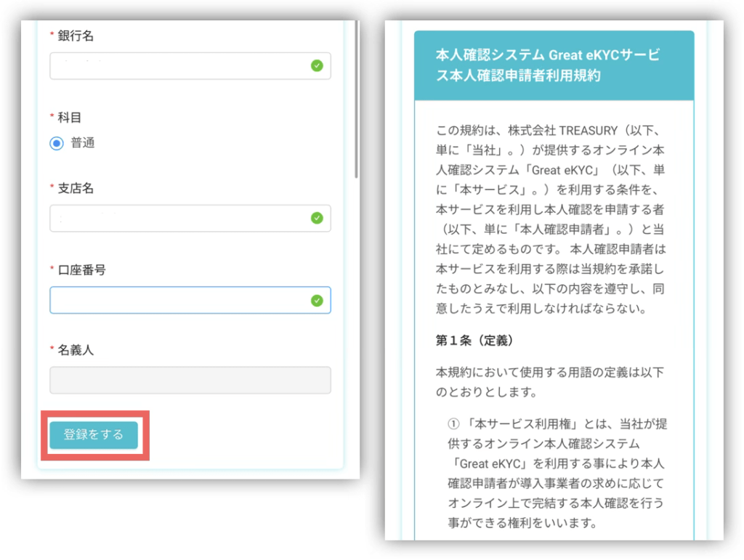The width and height of the screenshot is (744, 560).
Task: Click into the 口座番号 input field
Action: click(x=178, y=300)
